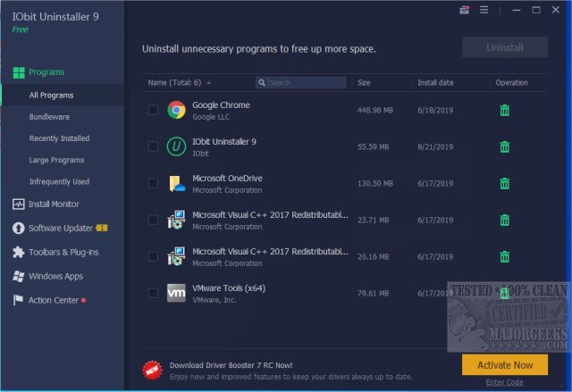Collapse the Programs section in sidebar
This screenshot has width=572, height=392.
46,71
